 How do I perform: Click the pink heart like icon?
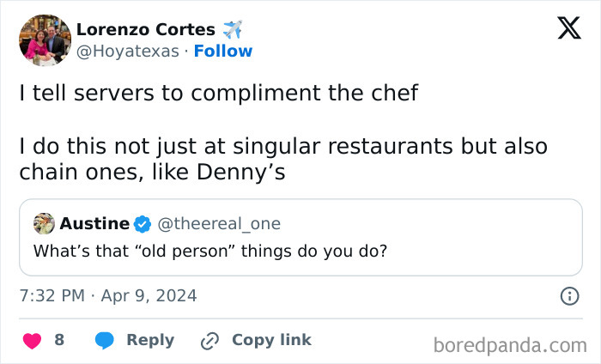click(x=31, y=340)
